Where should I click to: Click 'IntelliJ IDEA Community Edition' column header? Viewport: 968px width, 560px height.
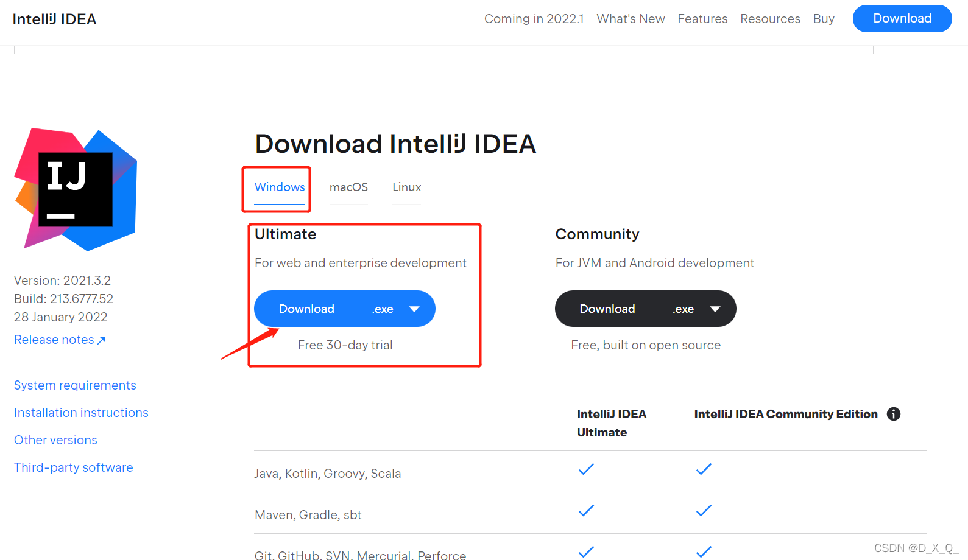point(786,414)
